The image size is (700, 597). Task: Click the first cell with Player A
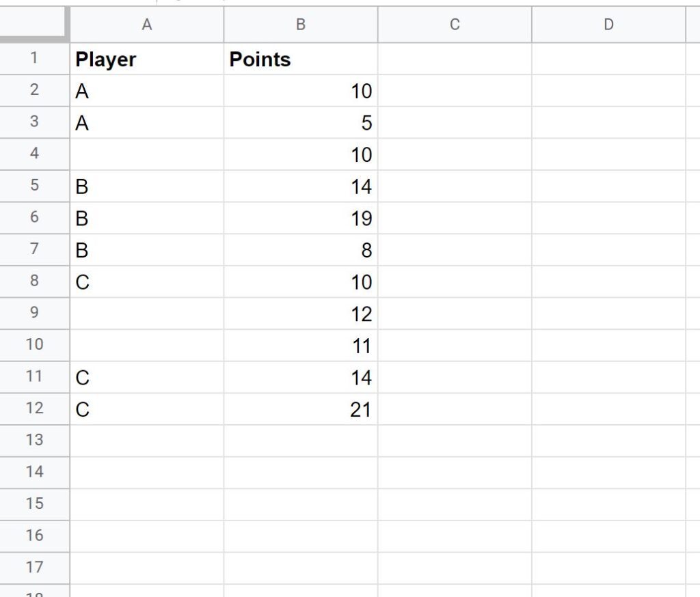[x=146, y=91]
